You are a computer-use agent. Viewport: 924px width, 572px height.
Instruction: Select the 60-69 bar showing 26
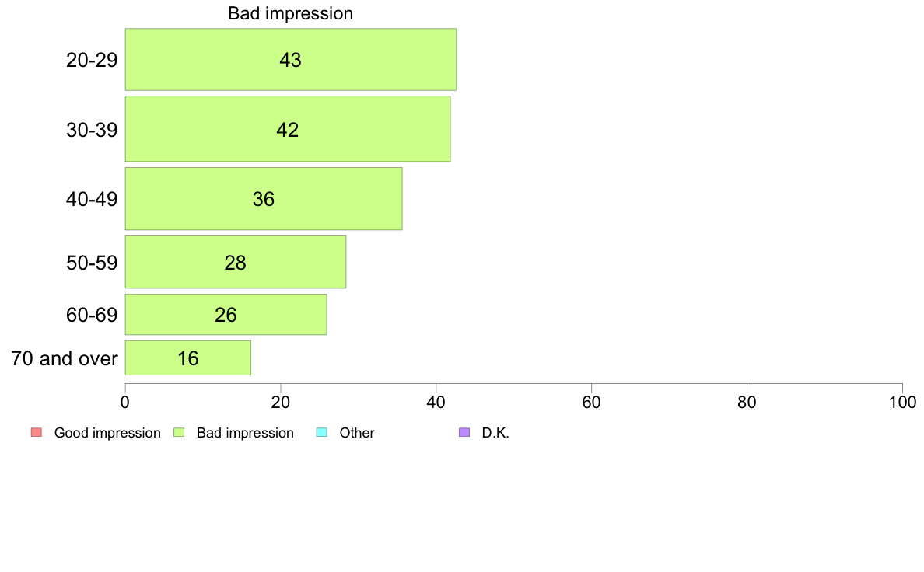click(x=226, y=315)
